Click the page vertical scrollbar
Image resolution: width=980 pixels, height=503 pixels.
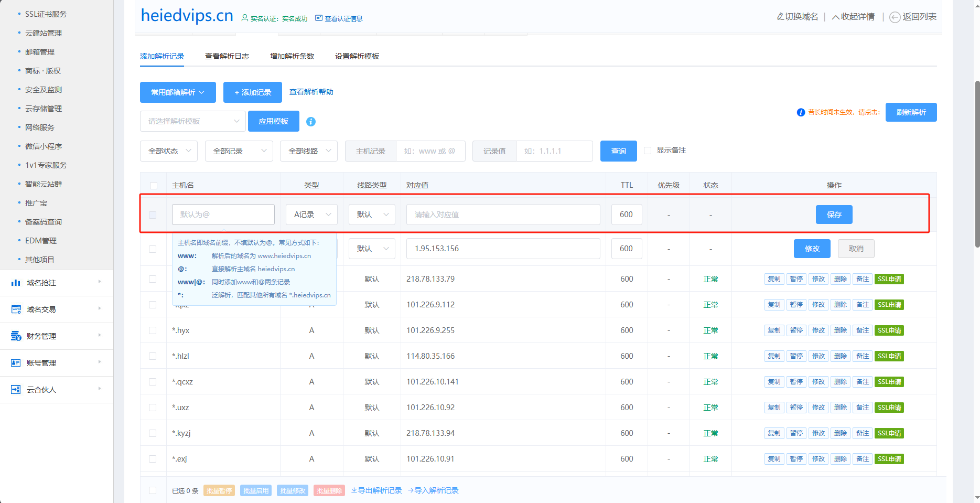point(977,164)
